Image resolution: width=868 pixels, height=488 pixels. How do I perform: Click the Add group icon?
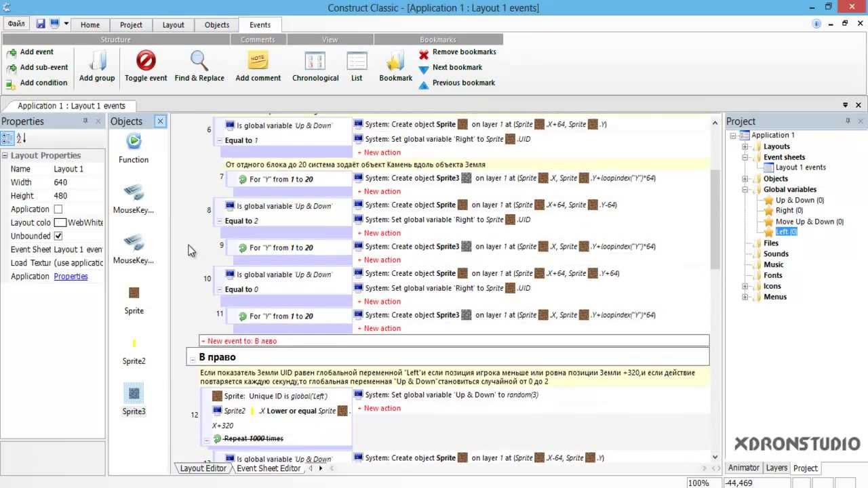click(x=97, y=61)
